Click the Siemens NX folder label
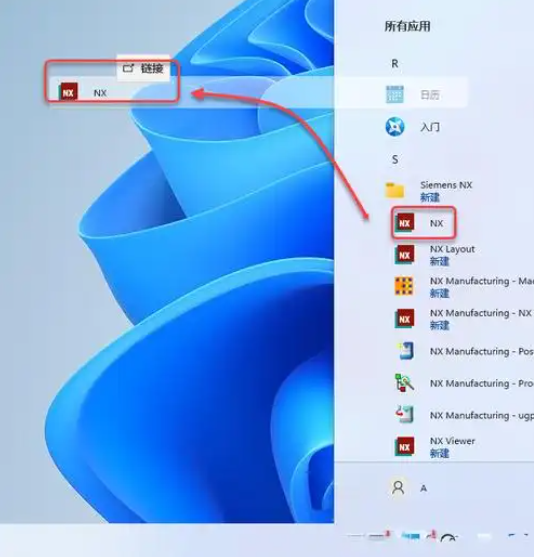Viewport: 534px width, 557px height. [446, 185]
